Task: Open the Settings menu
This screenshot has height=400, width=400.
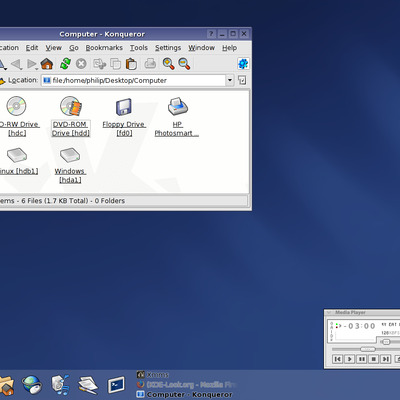Action: click(168, 48)
